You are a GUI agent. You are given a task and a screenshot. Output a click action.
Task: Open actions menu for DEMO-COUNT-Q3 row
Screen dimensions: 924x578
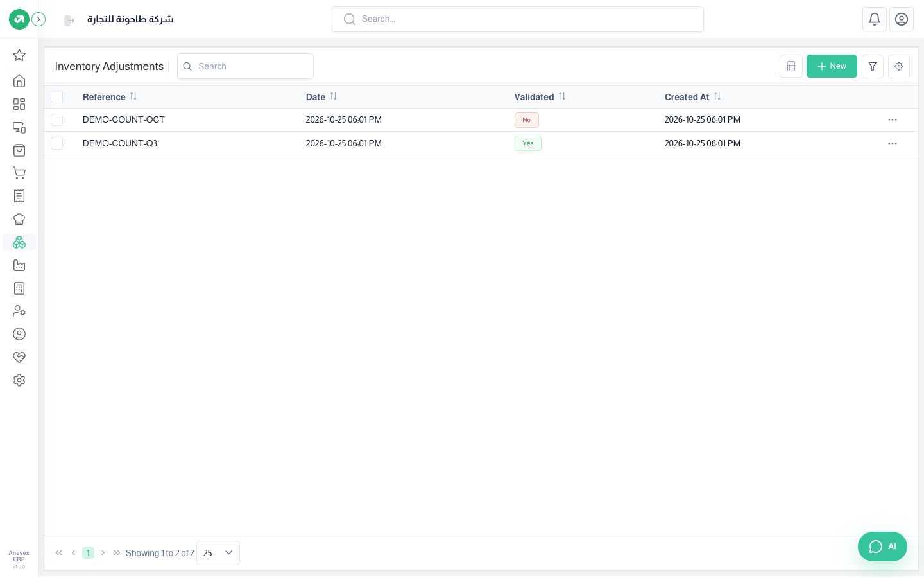tap(893, 143)
